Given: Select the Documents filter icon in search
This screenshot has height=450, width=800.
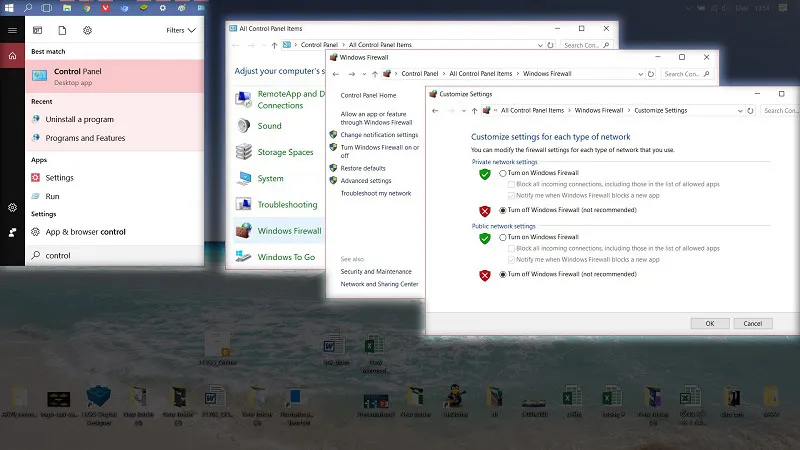Looking at the screenshot, I should coord(62,30).
